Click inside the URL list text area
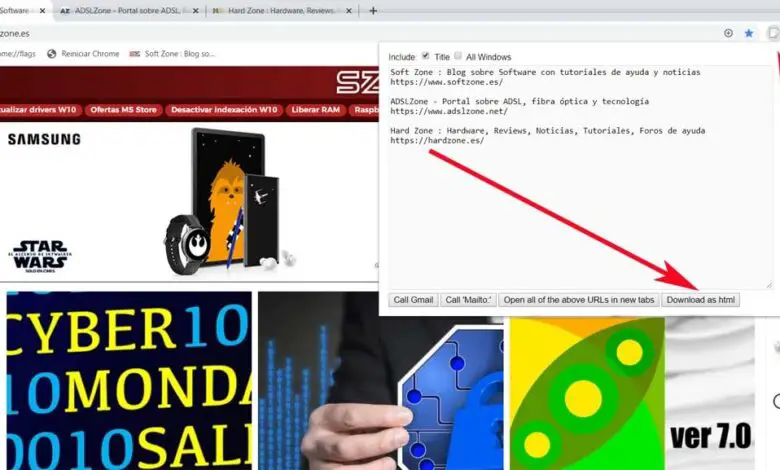The height and width of the screenshot is (470, 780). click(x=580, y=177)
